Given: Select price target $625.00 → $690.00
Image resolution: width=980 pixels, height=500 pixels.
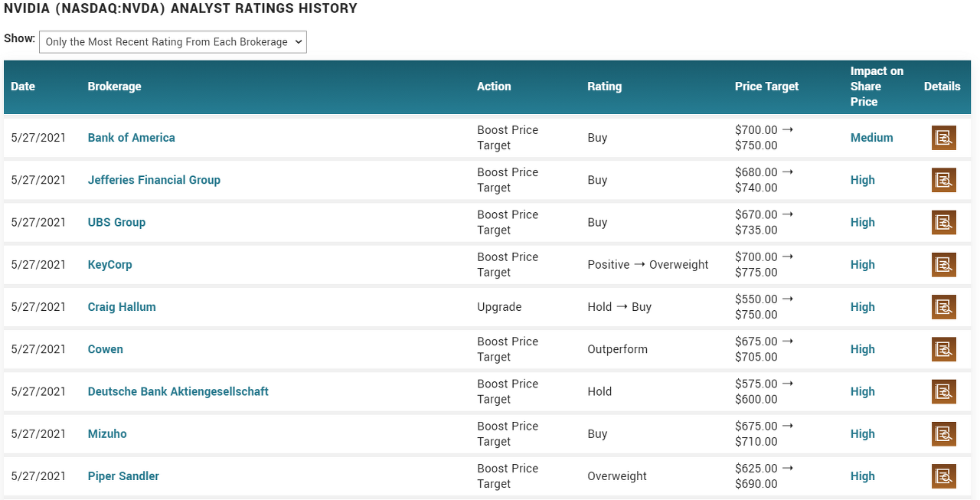Looking at the screenshot, I should coord(764,475).
